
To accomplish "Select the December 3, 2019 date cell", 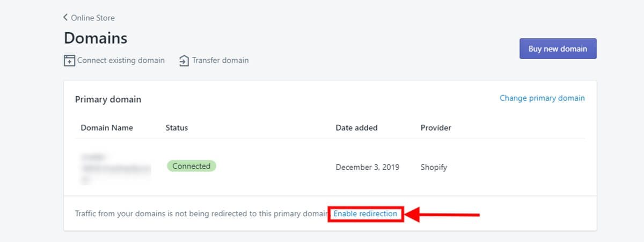I will pyautogui.click(x=368, y=167).
